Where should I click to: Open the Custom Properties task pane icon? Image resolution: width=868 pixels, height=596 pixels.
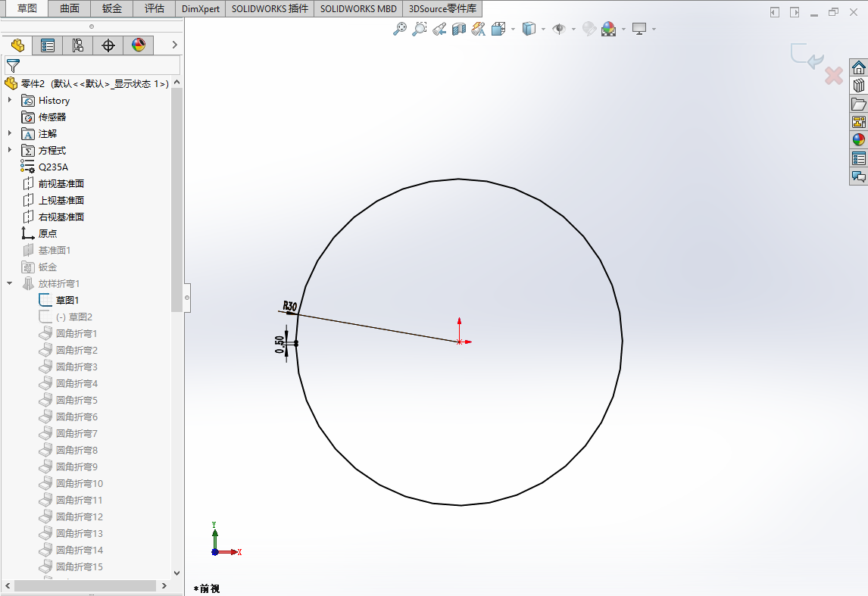click(859, 158)
